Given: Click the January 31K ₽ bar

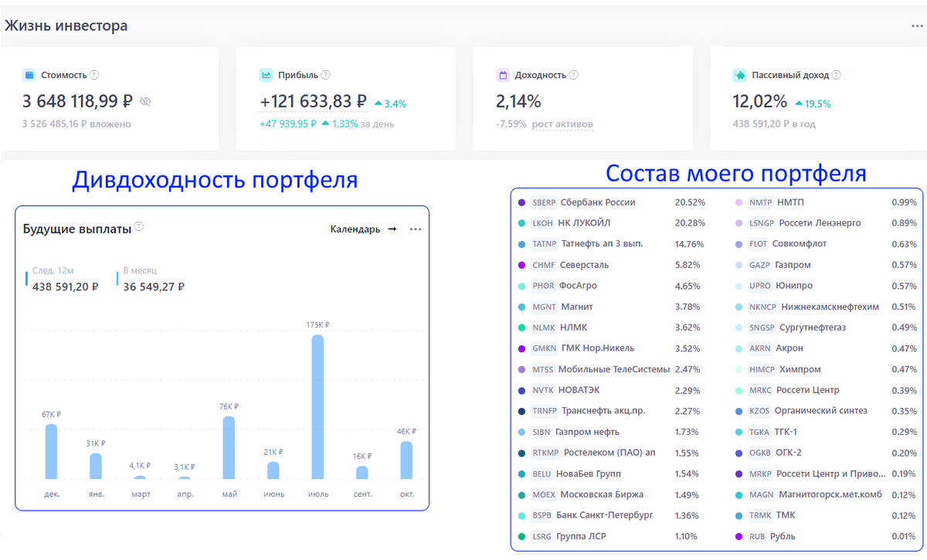Looking at the screenshot, I should [96, 467].
